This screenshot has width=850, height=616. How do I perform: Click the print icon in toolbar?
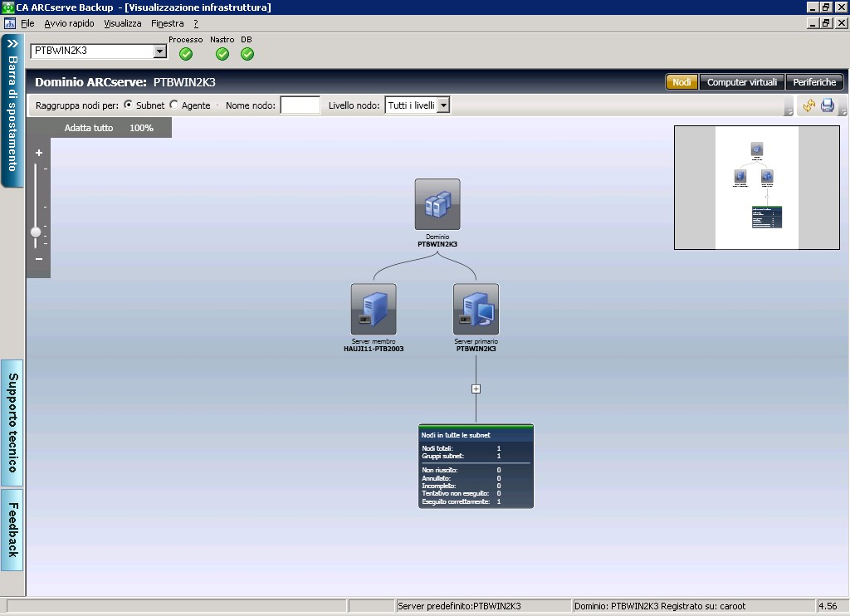click(827, 105)
